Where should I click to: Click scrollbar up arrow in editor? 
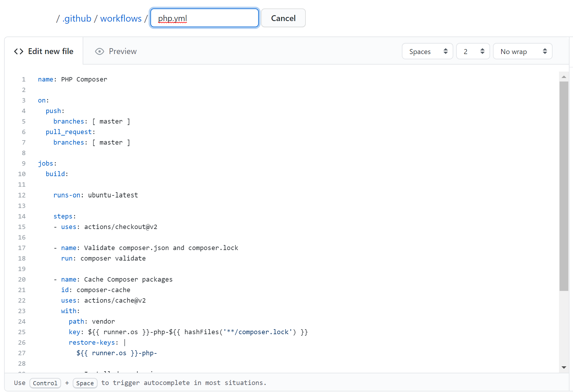coord(564,77)
